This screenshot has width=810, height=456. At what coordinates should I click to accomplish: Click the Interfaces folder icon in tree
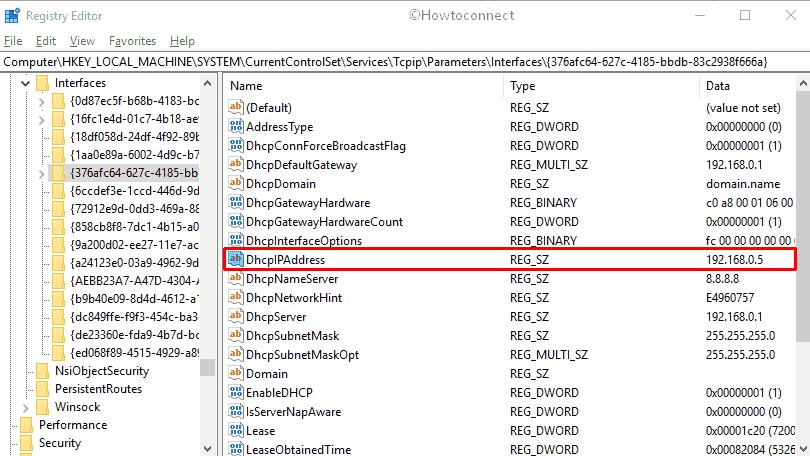(x=43, y=83)
